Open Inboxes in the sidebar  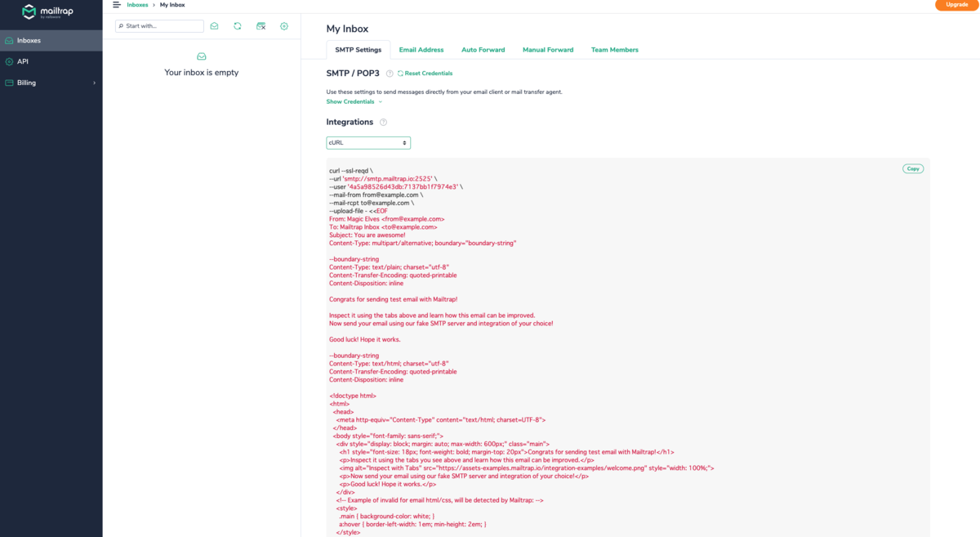[51, 40]
